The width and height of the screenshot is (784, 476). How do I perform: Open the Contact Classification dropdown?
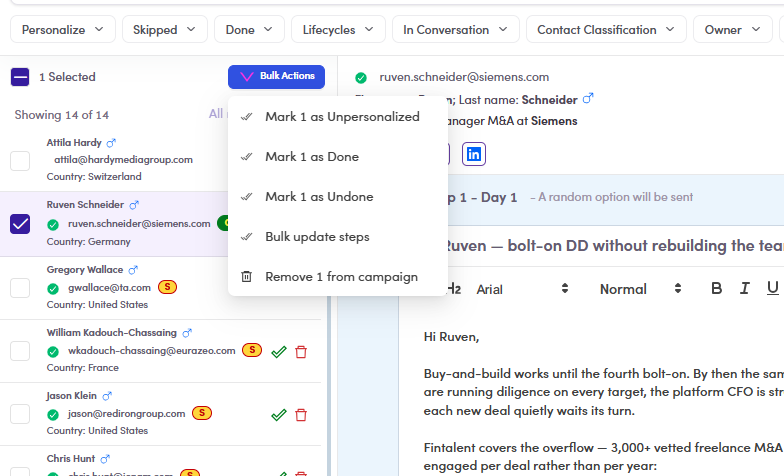click(x=606, y=30)
